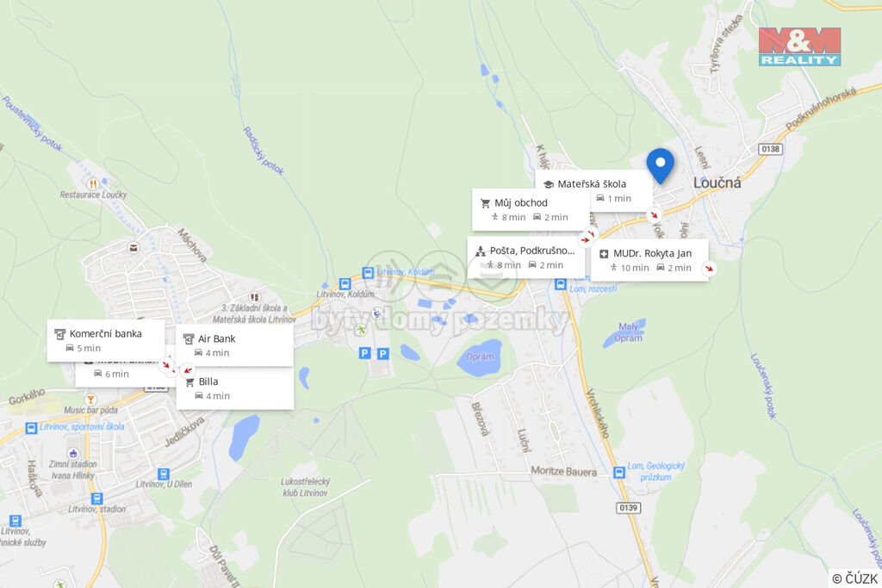
Task: Open the MUDr. Rokyta Jan card
Action: point(649,260)
